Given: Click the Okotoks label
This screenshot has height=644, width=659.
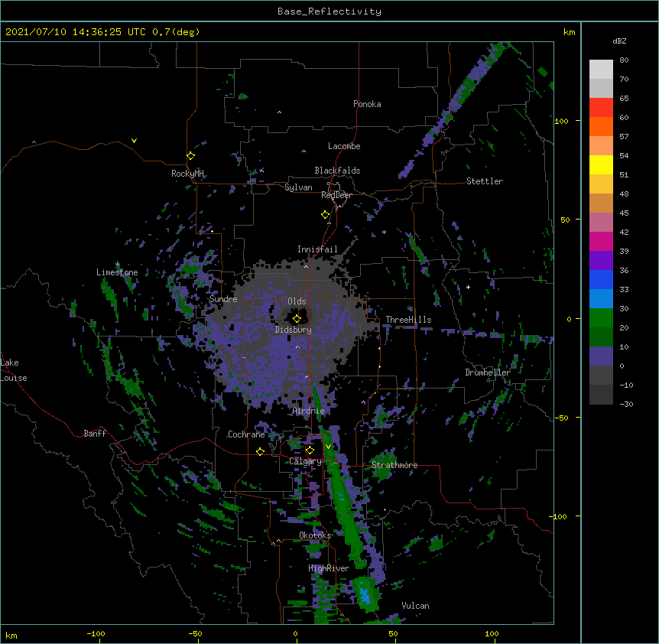Looking at the screenshot, I should click(315, 535).
